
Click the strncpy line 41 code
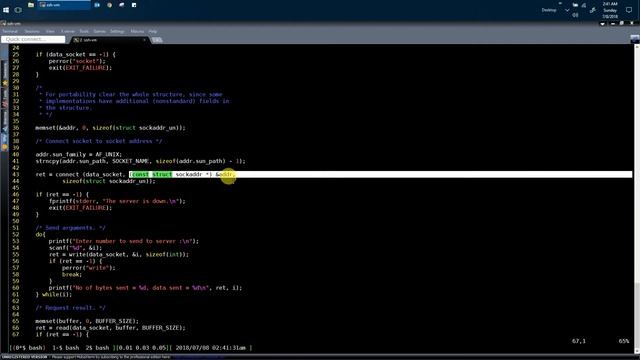pos(140,161)
